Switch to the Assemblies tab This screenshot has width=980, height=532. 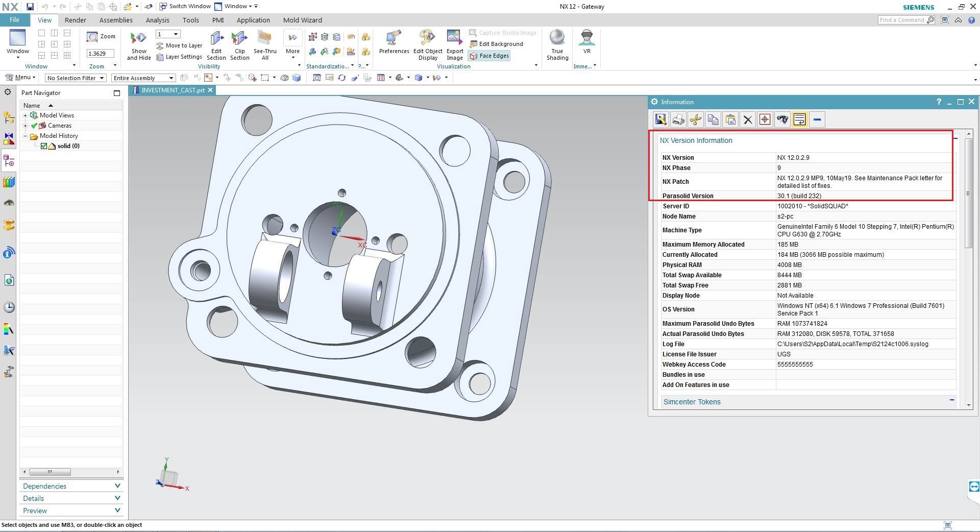(x=116, y=20)
